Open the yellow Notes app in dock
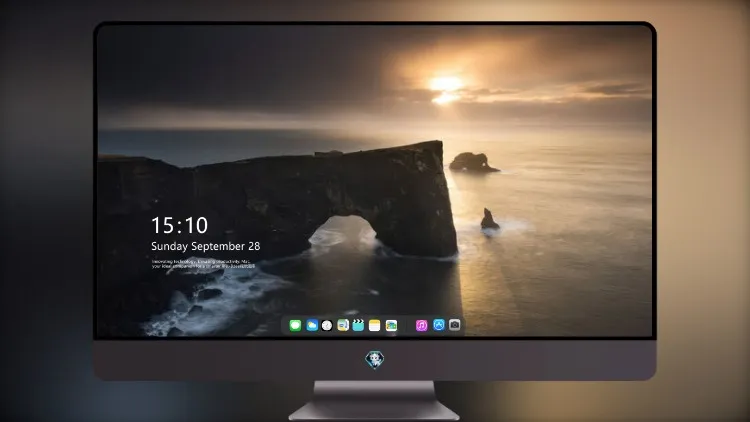The image size is (750, 422). [x=375, y=325]
